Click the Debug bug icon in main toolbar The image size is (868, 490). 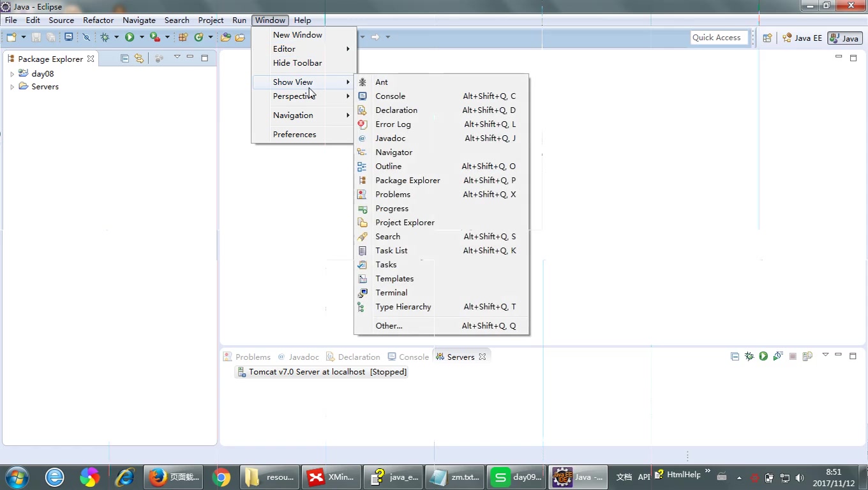[x=105, y=38]
